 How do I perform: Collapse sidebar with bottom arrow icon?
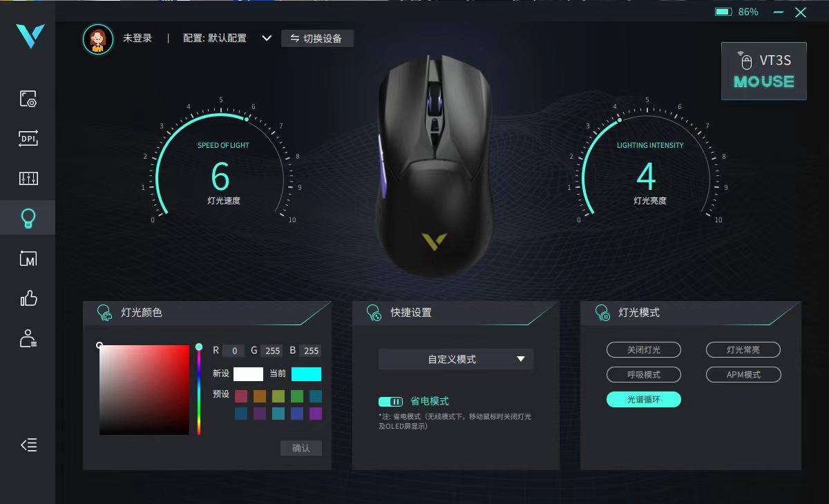tap(28, 445)
